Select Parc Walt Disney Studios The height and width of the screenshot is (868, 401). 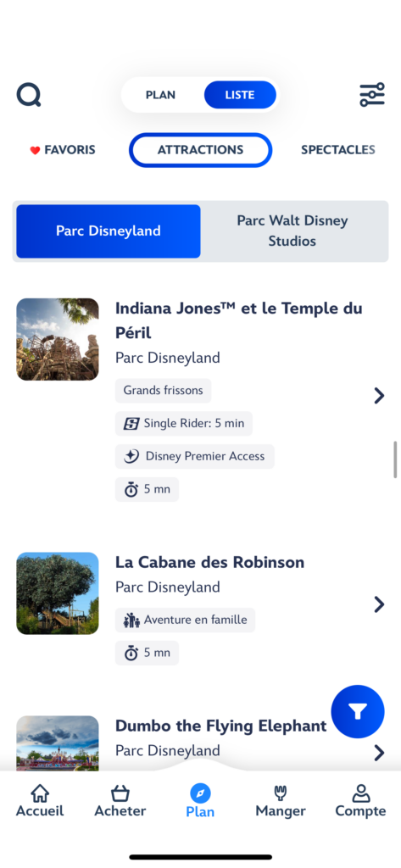tap(292, 231)
